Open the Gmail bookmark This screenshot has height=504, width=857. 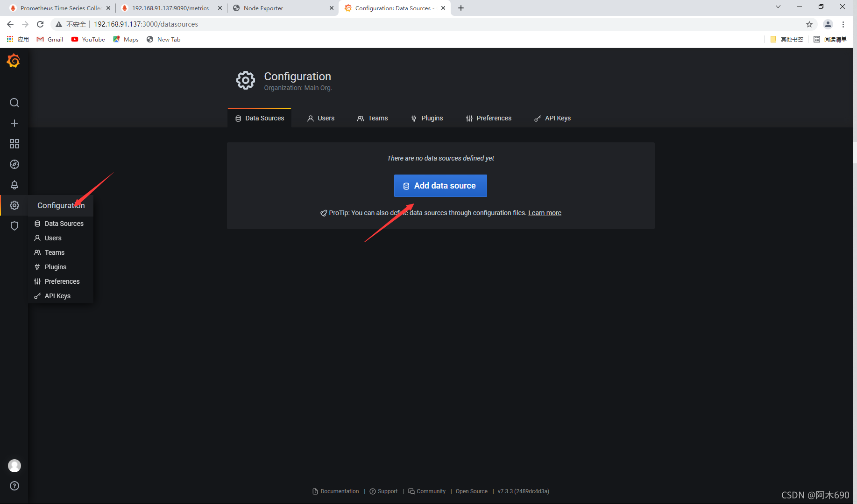tap(50, 39)
